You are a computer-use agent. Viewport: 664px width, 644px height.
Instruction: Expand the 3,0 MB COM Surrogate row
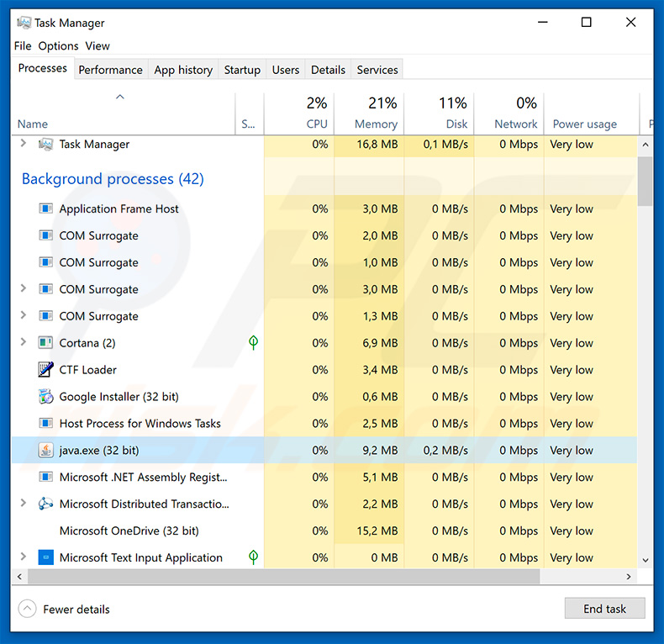(x=24, y=288)
